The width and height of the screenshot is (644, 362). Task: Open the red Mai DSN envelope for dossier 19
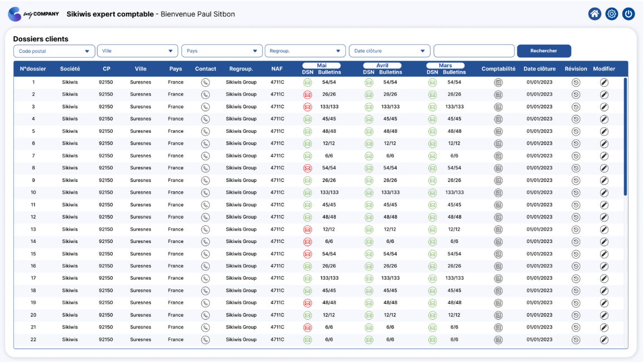click(x=307, y=303)
